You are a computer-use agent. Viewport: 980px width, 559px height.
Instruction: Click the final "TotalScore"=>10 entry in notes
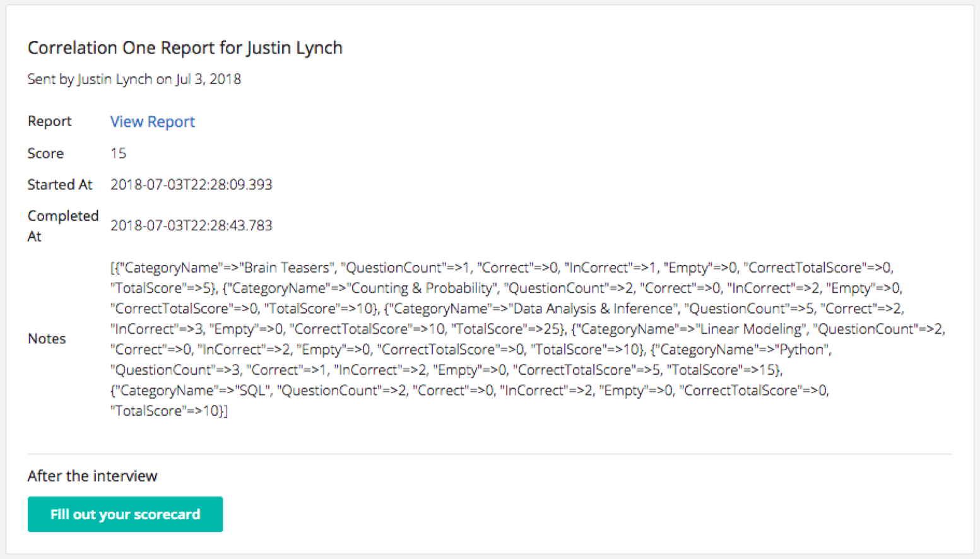[x=168, y=411]
